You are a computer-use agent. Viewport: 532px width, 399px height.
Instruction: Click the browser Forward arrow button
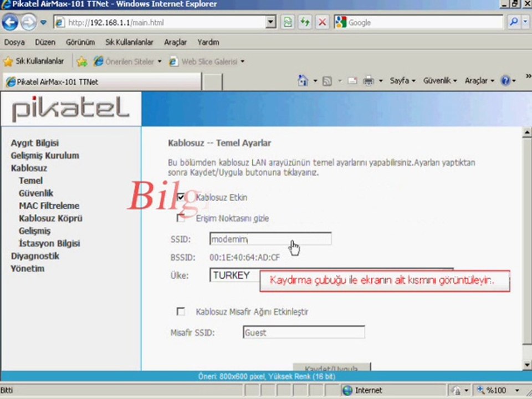28,22
